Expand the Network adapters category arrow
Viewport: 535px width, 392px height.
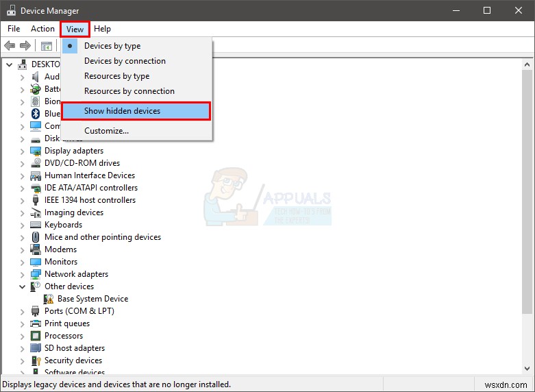(x=23, y=275)
